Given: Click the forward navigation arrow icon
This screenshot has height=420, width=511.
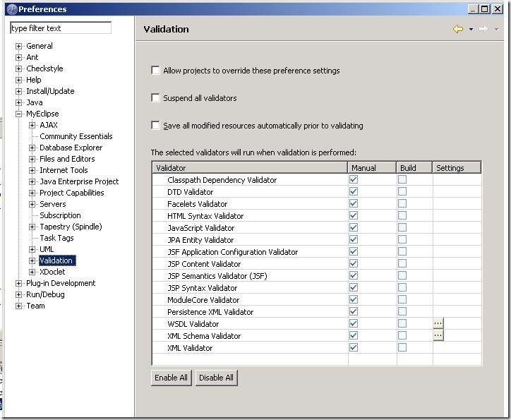Looking at the screenshot, I should pyautogui.click(x=483, y=29).
